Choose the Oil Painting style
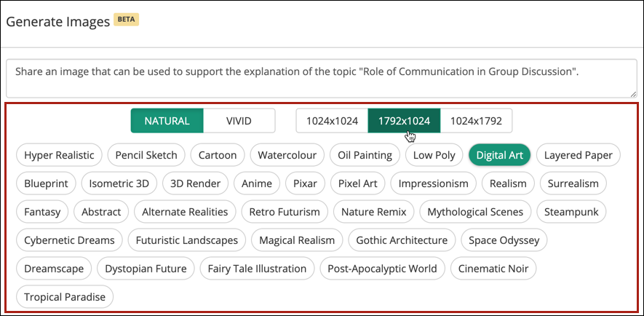644x316 pixels. [365, 155]
